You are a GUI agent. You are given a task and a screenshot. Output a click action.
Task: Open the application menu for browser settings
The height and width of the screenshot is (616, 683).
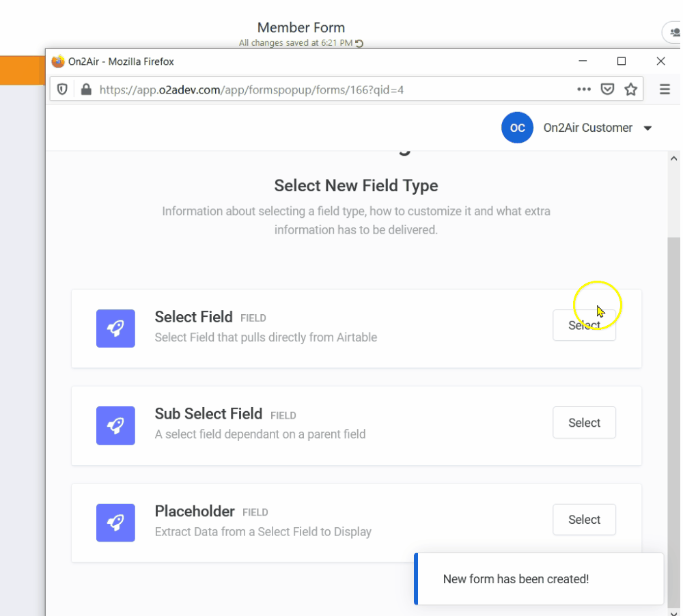click(665, 89)
